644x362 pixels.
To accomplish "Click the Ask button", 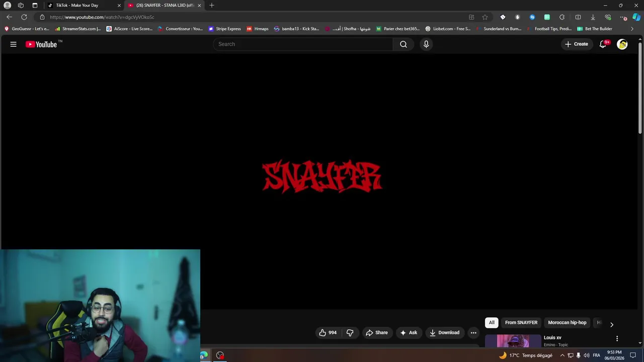I will (x=408, y=332).
